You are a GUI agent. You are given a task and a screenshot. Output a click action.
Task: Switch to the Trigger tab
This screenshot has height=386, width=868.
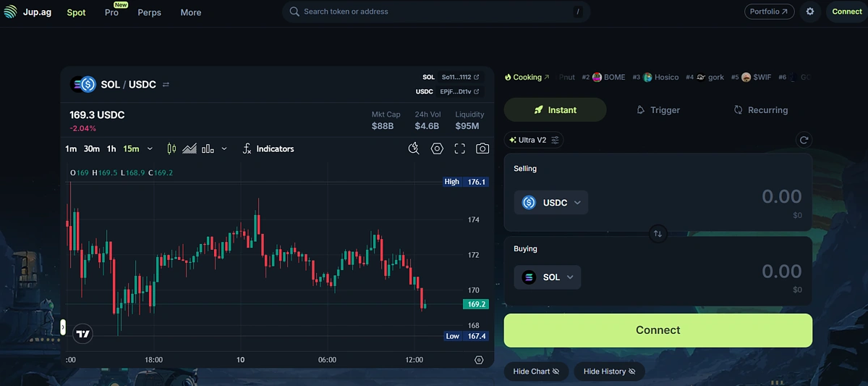(x=658, y=110)
